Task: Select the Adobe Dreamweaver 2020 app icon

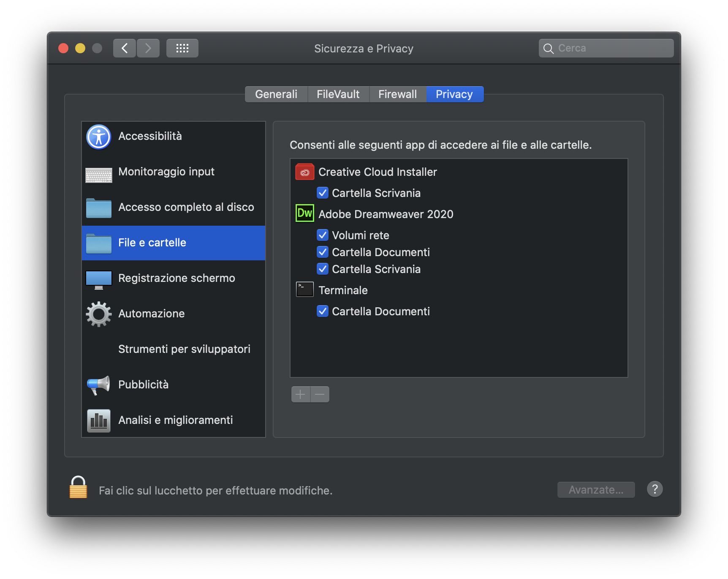Action: tap(304, 214)
